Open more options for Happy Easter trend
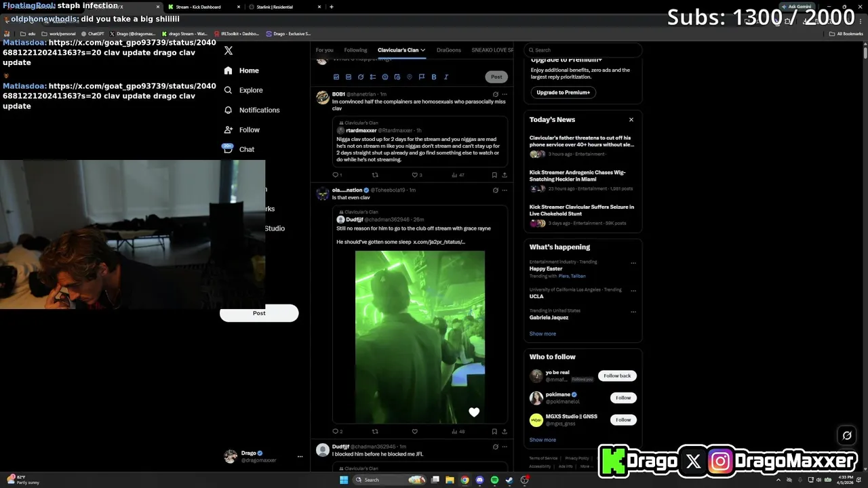 633,262
